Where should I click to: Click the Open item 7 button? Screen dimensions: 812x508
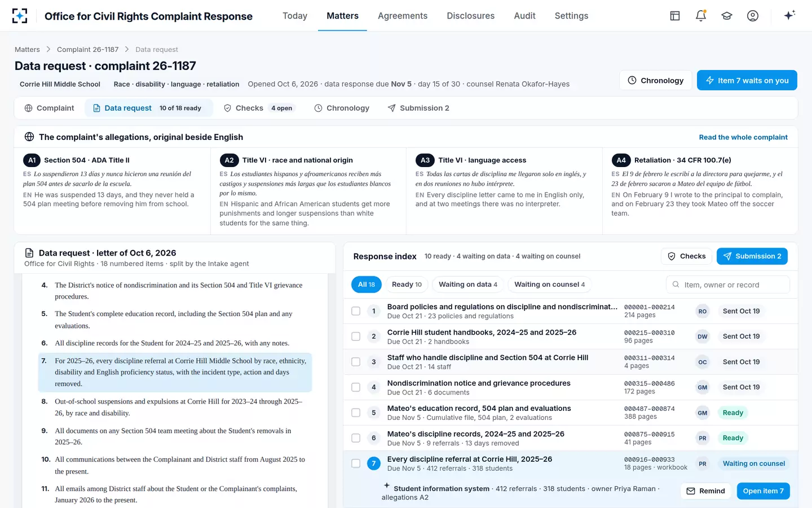click(x=764, y=491)
